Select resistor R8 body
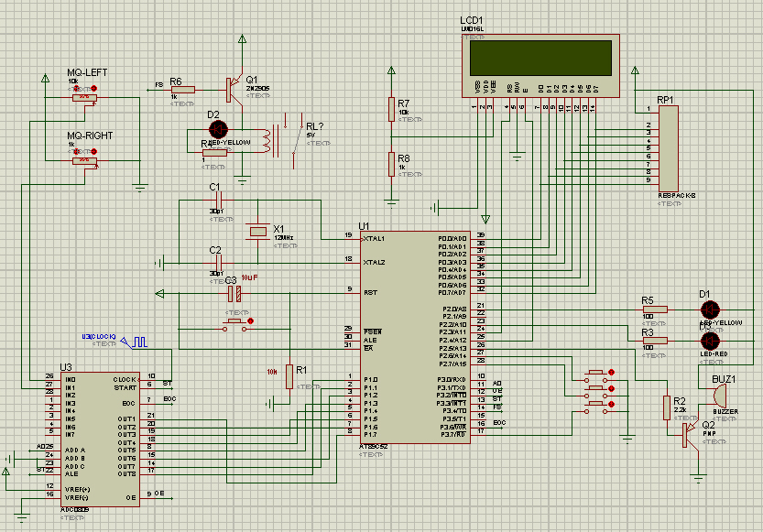This screenshot has width=763, height=532. (x=391, y=165)
